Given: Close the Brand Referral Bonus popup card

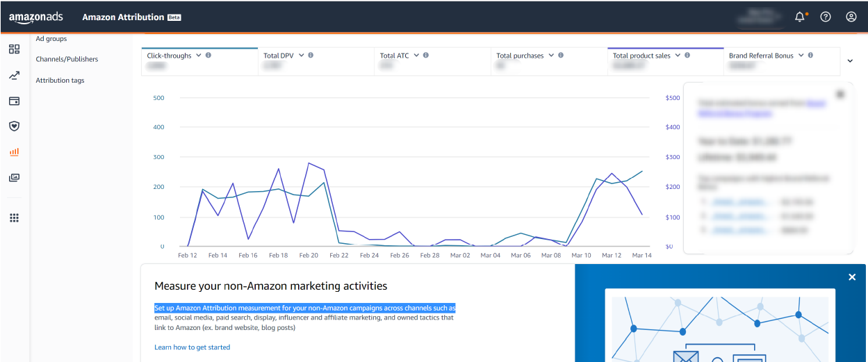Looking at the screenshot, I should click(x=840, y=94).
